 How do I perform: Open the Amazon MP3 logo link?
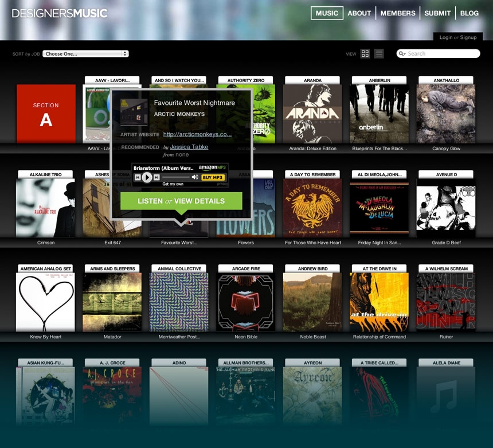212,167
